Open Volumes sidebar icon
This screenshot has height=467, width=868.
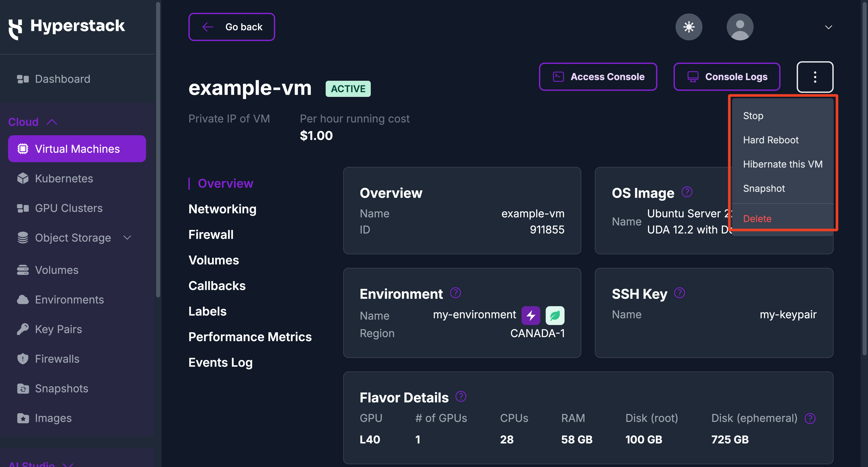coord(23,270)
